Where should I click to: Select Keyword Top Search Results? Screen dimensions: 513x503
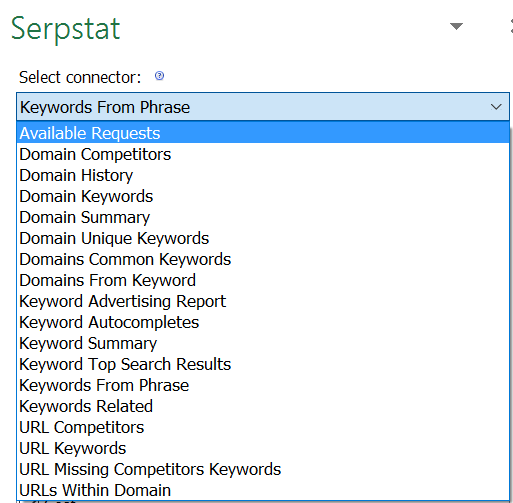[263, 364]
